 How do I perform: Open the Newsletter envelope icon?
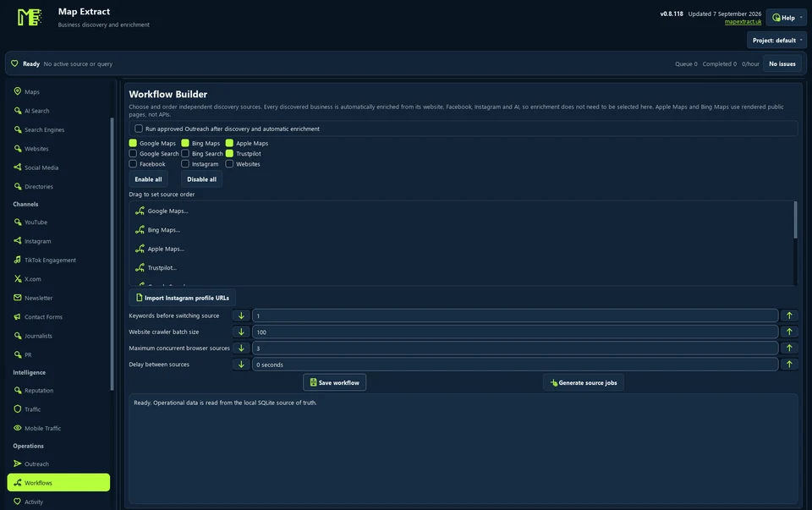[18, 298]
